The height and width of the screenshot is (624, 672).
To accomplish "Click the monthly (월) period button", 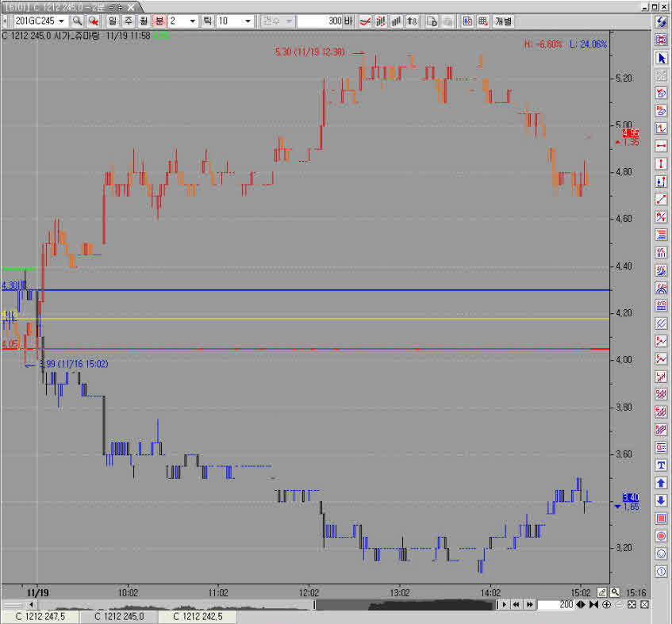I will pyautogui.click(x=142, y=21).
